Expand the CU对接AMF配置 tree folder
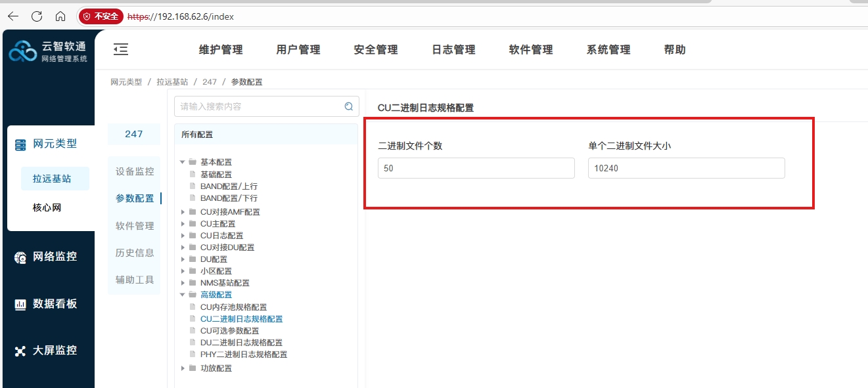This screenshot has height=388, width=868. coord(183,212)
